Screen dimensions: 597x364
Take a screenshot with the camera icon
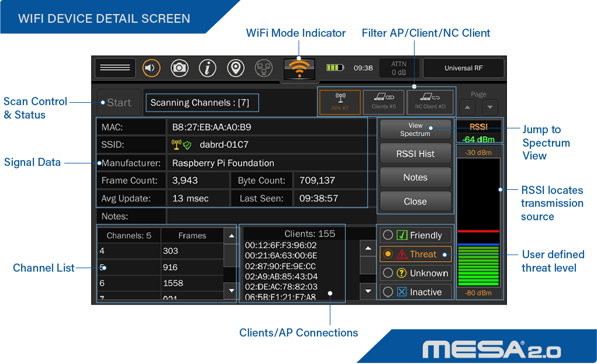(180, 68)
